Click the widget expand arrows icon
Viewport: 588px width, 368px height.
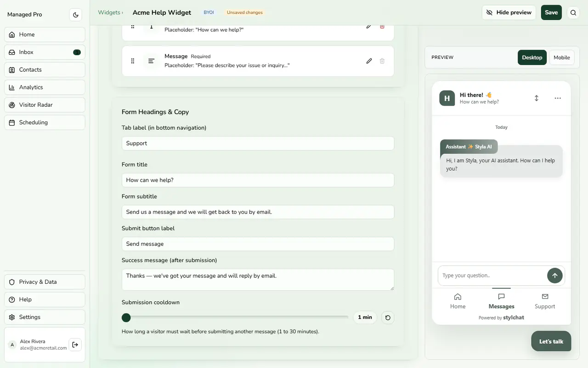[x=537, y=98]
